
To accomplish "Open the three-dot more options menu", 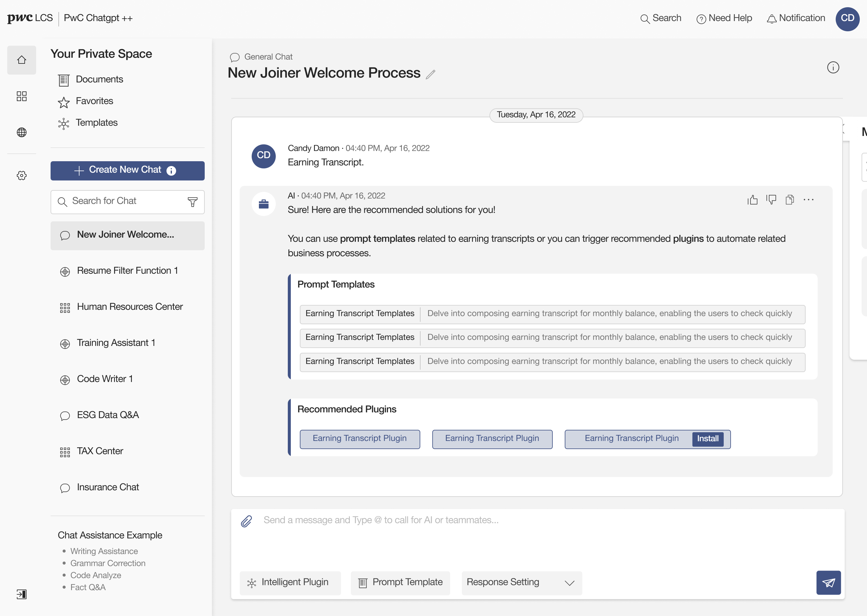I will 808,200.
